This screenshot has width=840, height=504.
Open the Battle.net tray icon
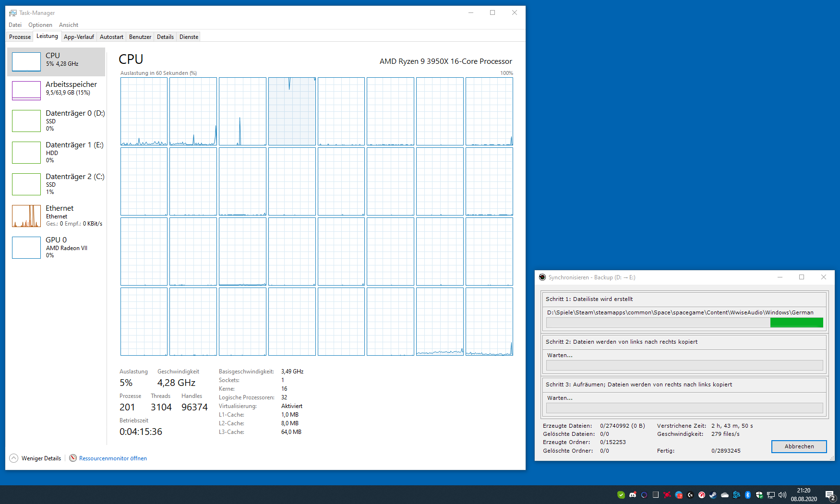[736, 495]
